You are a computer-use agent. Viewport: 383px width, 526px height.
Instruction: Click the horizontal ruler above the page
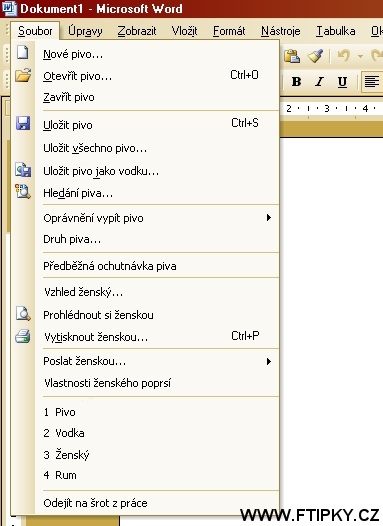331,109
